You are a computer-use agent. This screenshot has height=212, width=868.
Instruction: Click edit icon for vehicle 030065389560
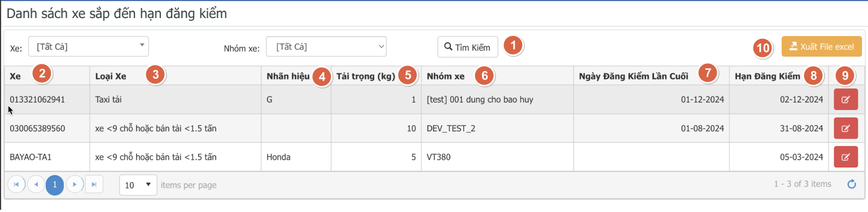click(x=845, y=128)
